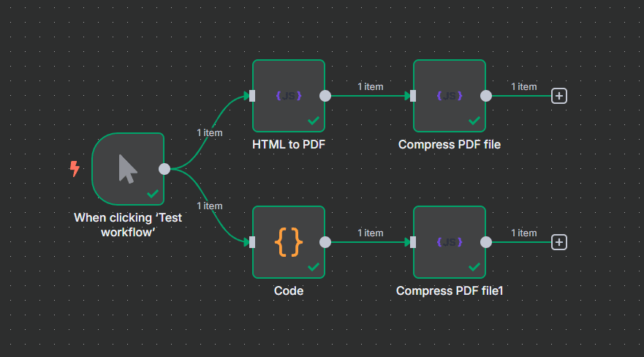Click the HTML to PDF input handle
Image resolution: width=644 pixels, height=357 pixels.
tap(252, 96)
